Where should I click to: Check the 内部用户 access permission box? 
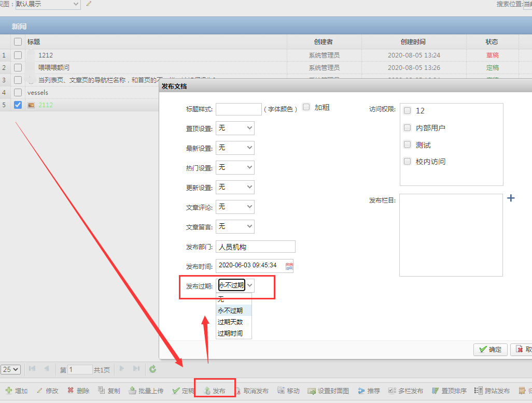[x=408, y=128]
